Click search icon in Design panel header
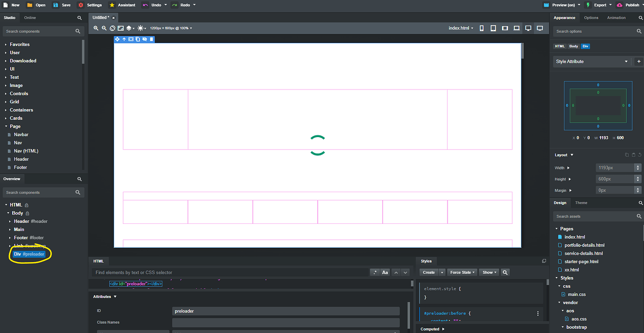Viewport: 644px width, 333px height. point(640,203)
